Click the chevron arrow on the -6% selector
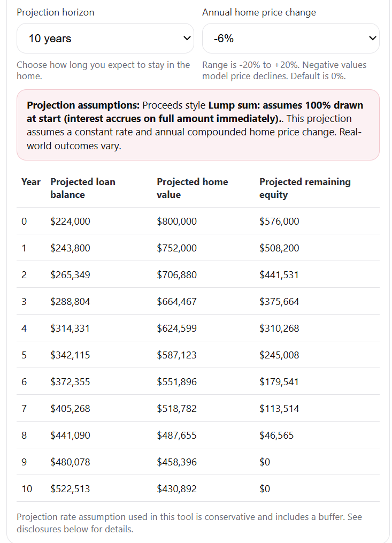Image resolution: width=392 pixels, height=543 pixels. click(x=373, y=39)
